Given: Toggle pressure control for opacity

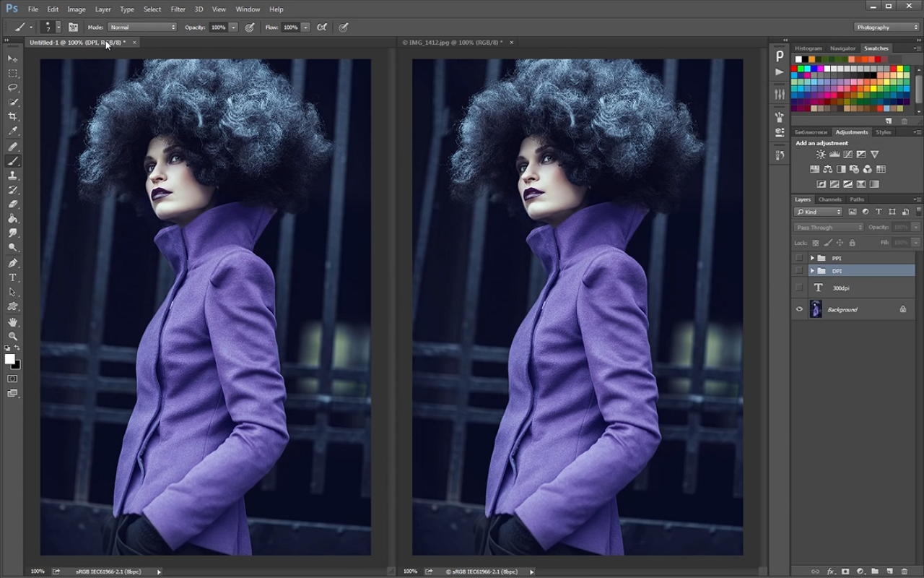Looking at the screenshot, I should [x=250, y=27].
